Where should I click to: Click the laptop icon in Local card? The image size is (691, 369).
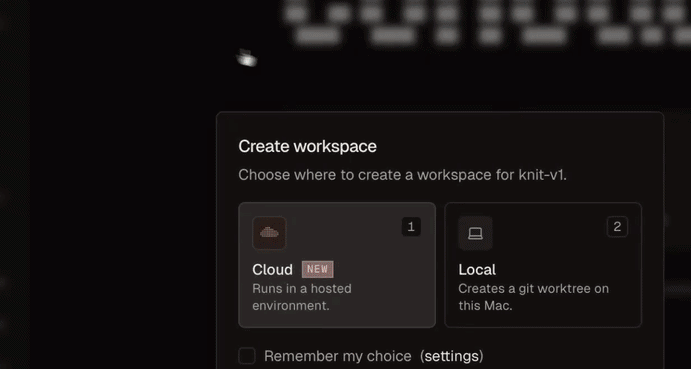(x=475, y=233)
